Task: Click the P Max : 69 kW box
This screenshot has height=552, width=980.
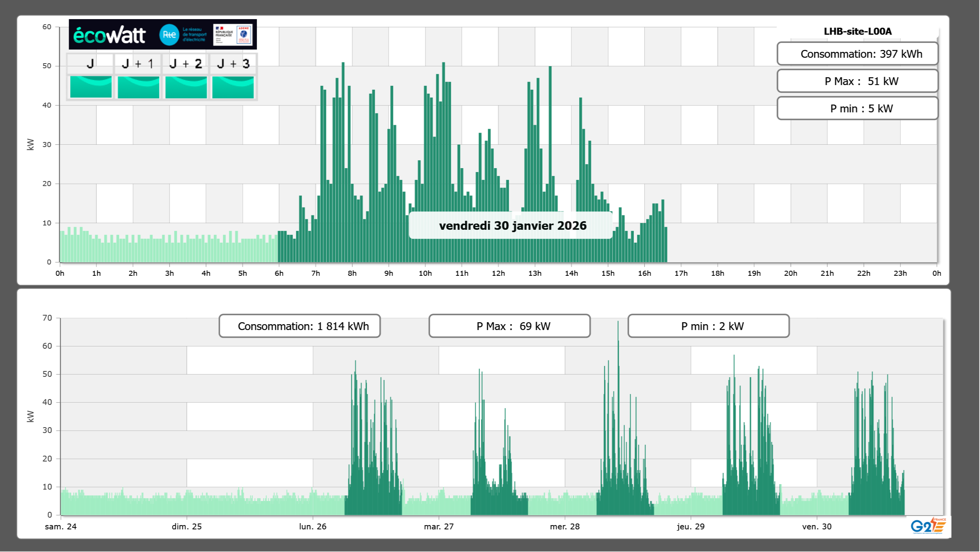Action: point(509,326)
